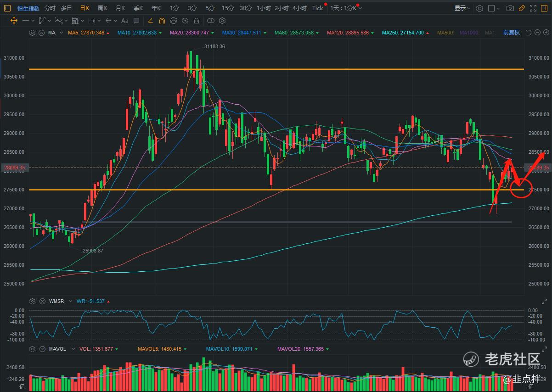
Task: Open the 显示 display dropdown
Action: click(462, 8)
